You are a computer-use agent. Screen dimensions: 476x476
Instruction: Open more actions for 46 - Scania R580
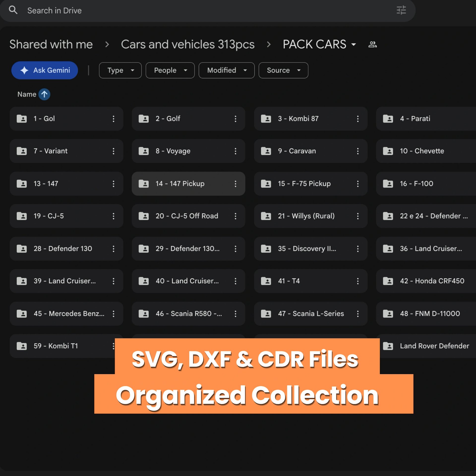pos(236,314)
